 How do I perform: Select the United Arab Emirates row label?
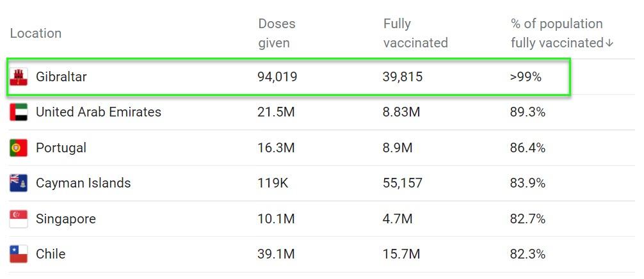coord(98,112)
